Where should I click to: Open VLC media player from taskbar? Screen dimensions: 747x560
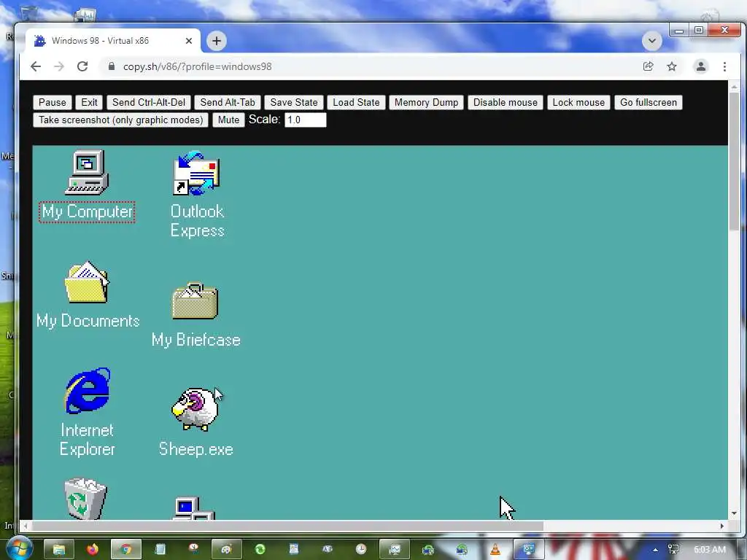pos(495,550)
